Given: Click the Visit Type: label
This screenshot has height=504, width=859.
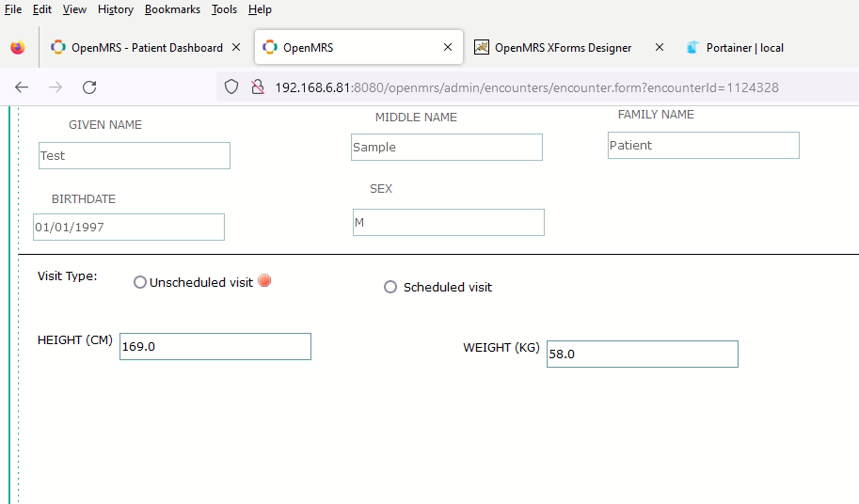Looking at the screenshot, I should 68,276.
